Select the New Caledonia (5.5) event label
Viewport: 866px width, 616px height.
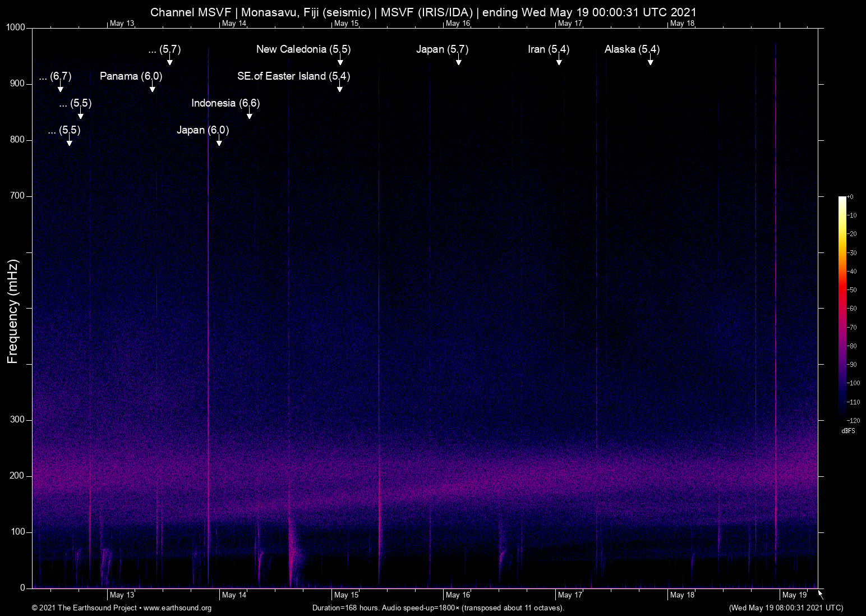pyautogui.click(x=303, y=49)
